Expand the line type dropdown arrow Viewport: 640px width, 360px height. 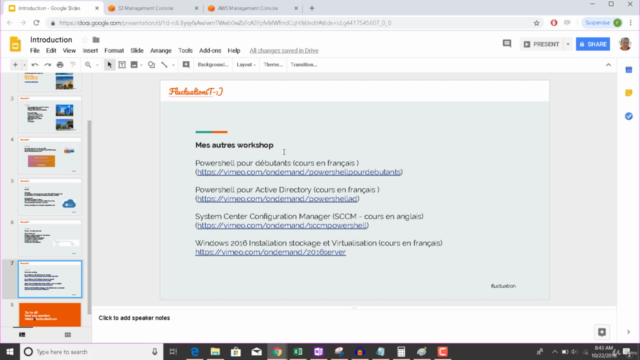[173, 64]
